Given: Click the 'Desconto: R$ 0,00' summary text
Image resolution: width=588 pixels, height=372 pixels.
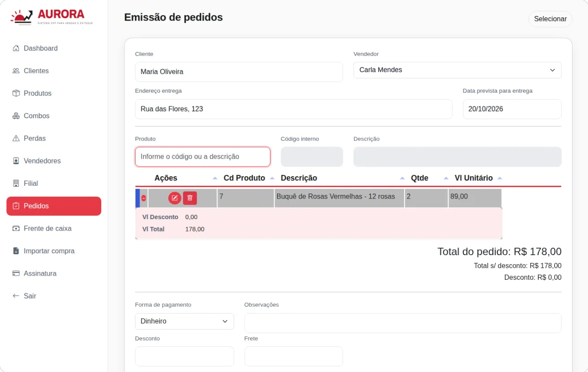Looking at the screenshot, I should 533,278.
